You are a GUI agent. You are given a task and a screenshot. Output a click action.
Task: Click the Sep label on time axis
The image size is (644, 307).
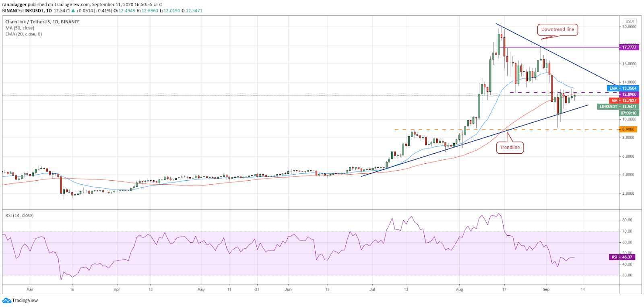tap(546, 289)
